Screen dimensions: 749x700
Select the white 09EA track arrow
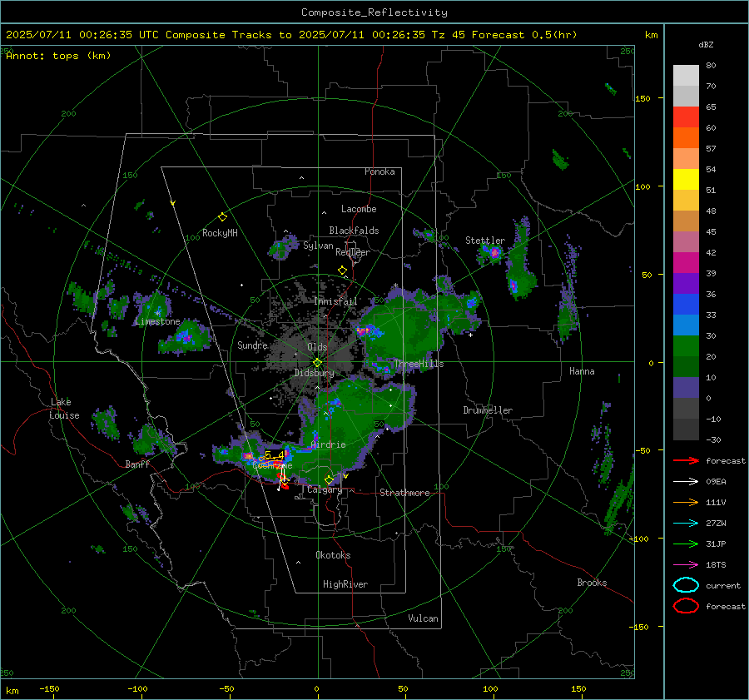point(686,482)
